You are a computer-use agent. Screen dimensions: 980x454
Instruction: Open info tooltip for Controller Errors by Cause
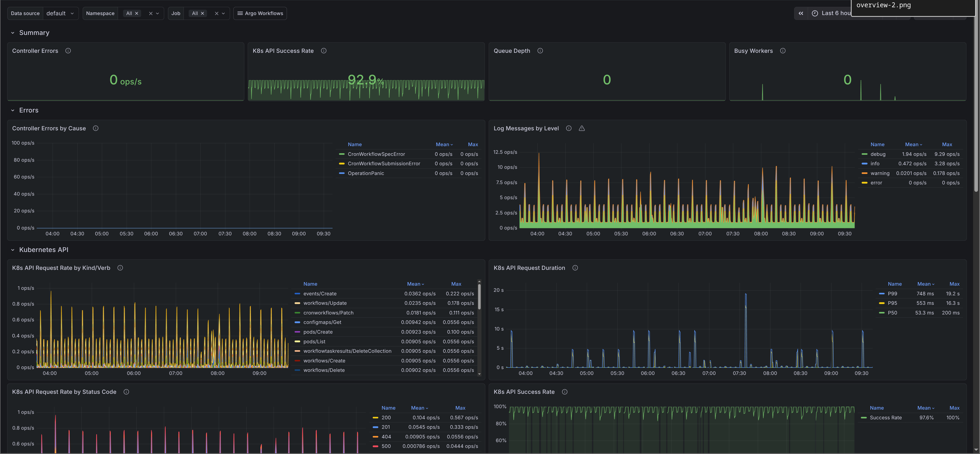95,128
